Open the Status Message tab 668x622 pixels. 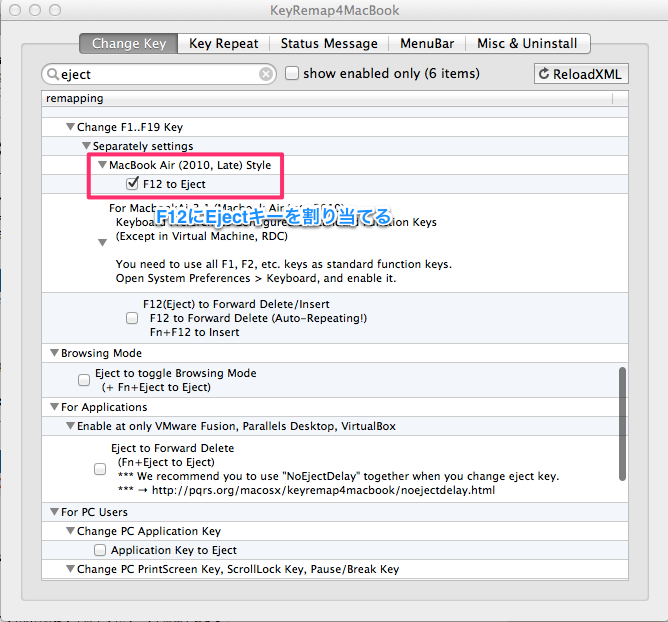[x=329, y=43]
